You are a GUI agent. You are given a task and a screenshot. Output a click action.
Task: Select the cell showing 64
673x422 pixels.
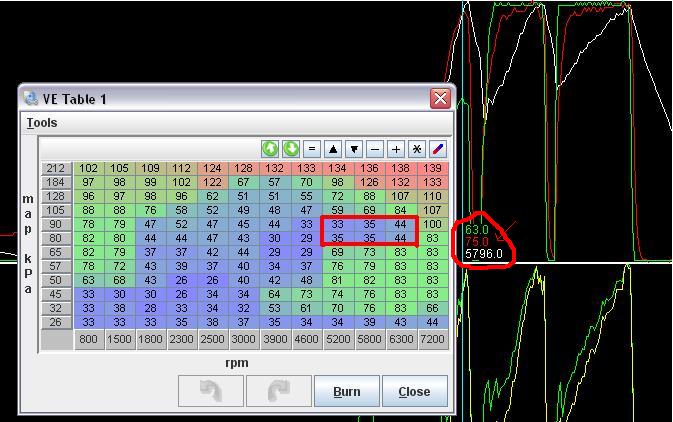coord(275,294)
